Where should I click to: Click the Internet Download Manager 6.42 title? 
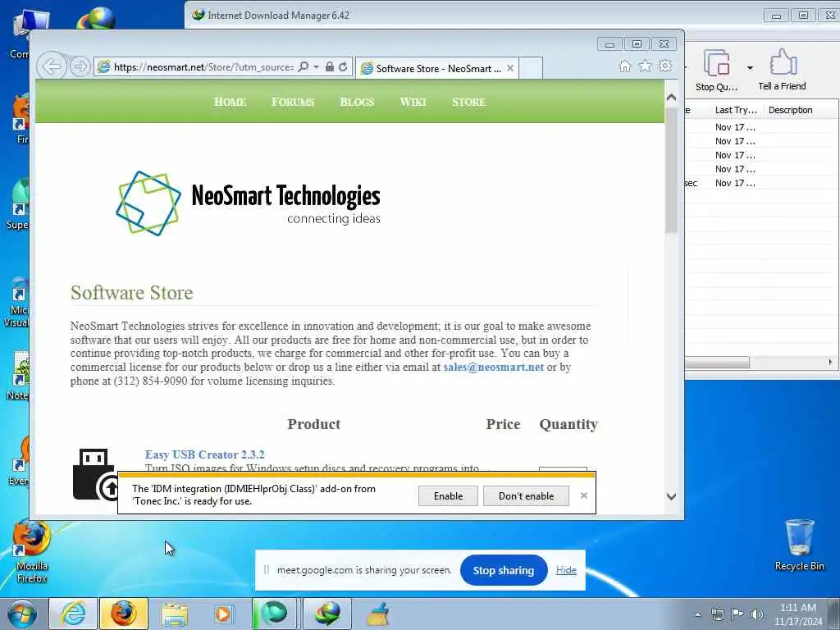coord(279,16)
